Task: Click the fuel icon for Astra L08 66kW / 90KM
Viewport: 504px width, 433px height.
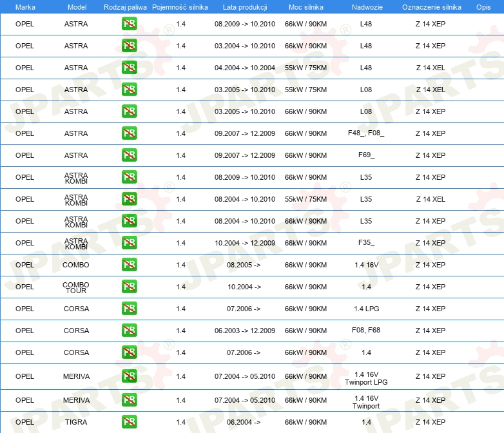Action: (129, 111)
